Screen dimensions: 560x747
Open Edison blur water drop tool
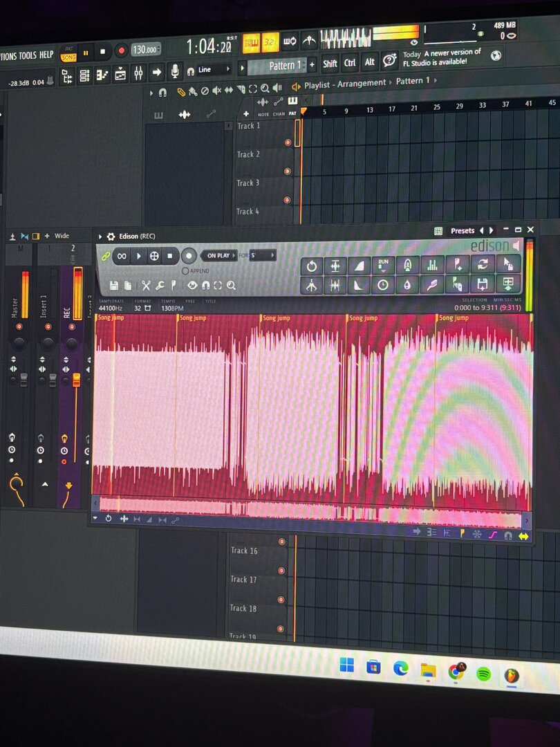pos(408,285)
